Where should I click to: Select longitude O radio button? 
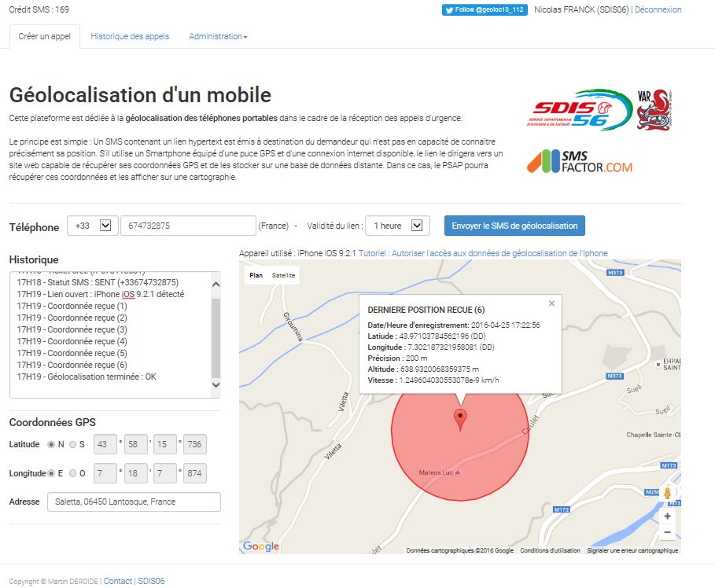coord(72,473)
